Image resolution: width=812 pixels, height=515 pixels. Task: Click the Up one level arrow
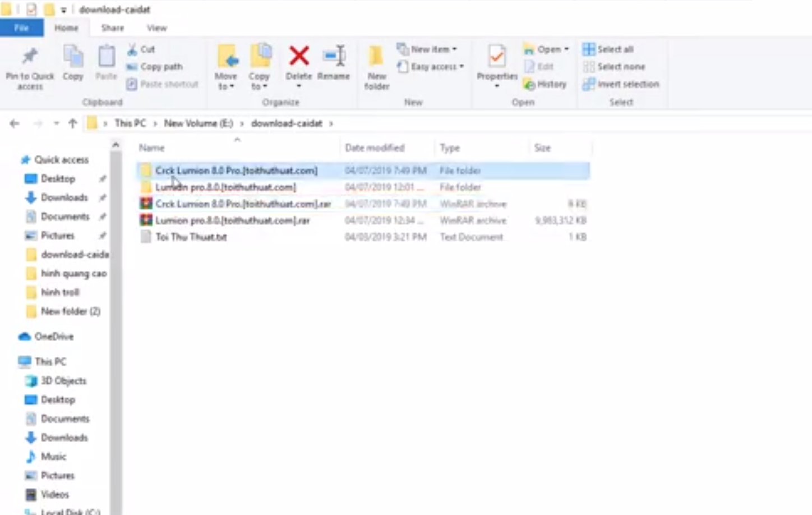tap(72, 123)
